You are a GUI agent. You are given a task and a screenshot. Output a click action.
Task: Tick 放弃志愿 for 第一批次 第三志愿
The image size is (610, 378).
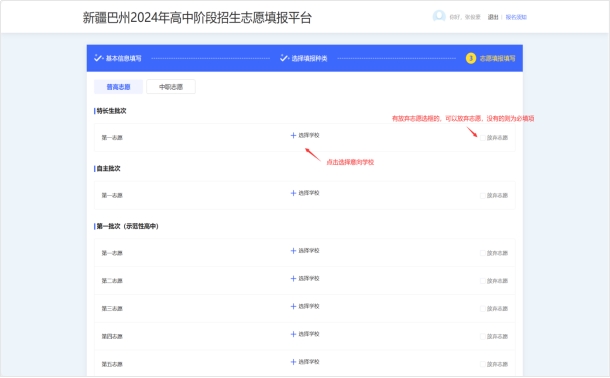coord(483,308)
